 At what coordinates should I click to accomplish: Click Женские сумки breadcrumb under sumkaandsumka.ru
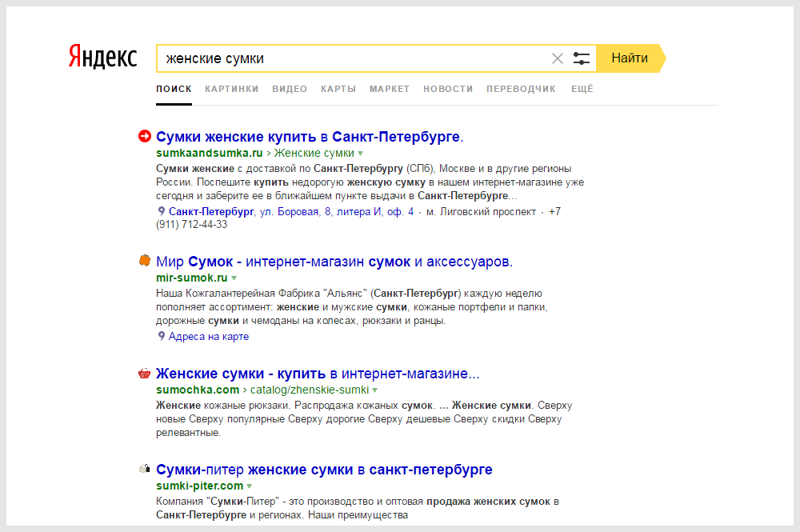[314, 153]
